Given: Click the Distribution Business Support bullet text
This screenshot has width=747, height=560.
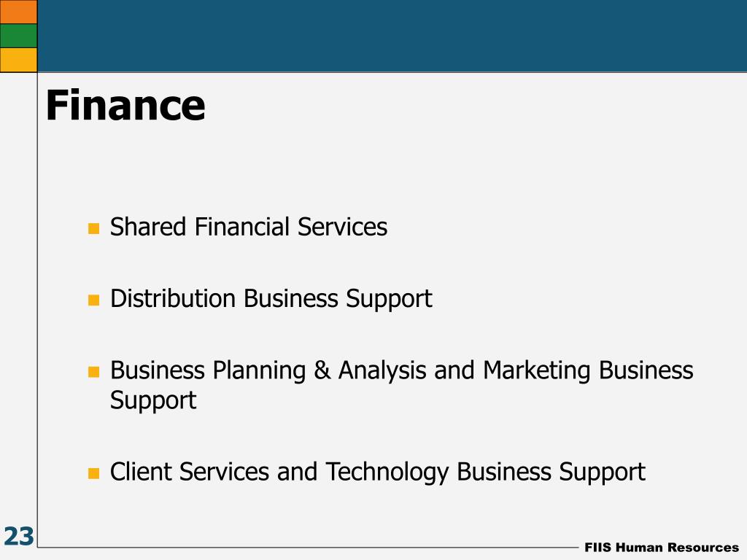Looking at the screenshot, I should tap(271, 300).
